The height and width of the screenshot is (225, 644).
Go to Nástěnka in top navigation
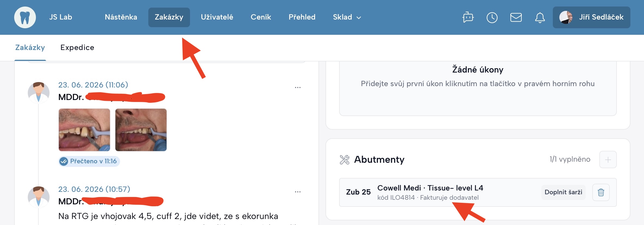[121, 17]
